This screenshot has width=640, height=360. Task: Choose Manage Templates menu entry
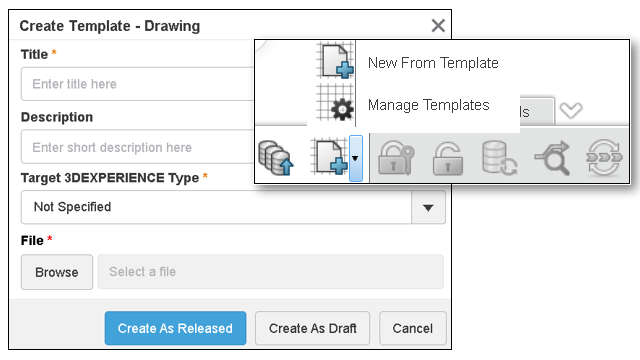429,105
